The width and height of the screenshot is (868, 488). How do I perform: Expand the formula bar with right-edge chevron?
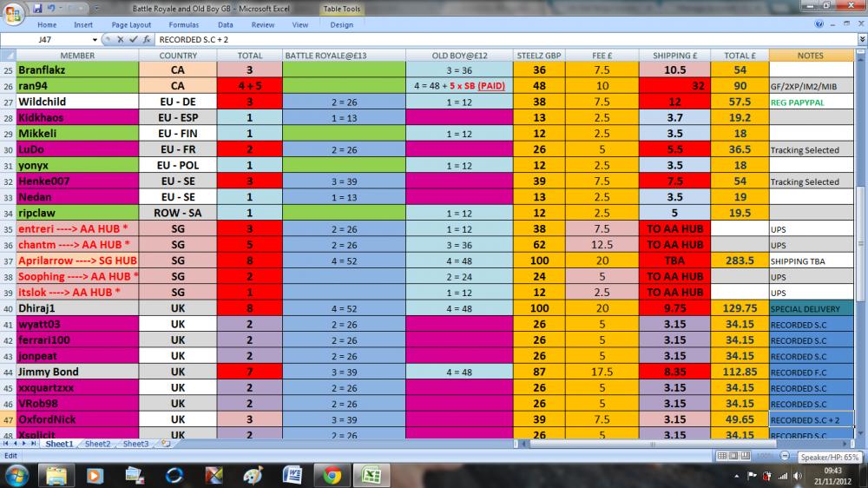click(x=862, y=39)
